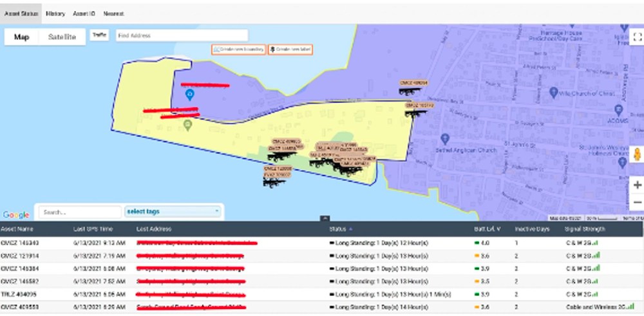
Task: Select the Map view type
Action: pos(21,37)
